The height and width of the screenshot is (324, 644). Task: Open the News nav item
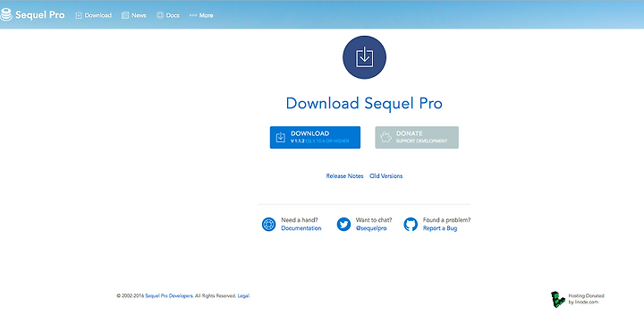tap(134, 15)
